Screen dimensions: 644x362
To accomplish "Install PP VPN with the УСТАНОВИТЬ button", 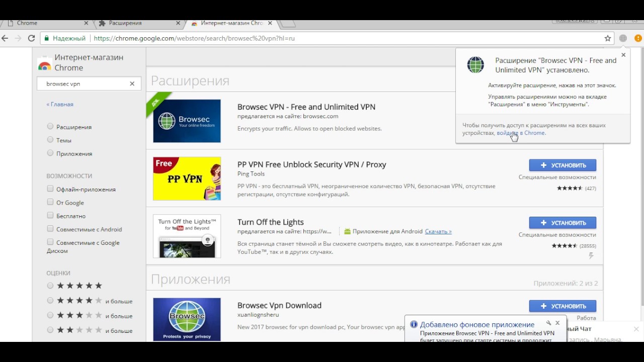I will 562,165.
